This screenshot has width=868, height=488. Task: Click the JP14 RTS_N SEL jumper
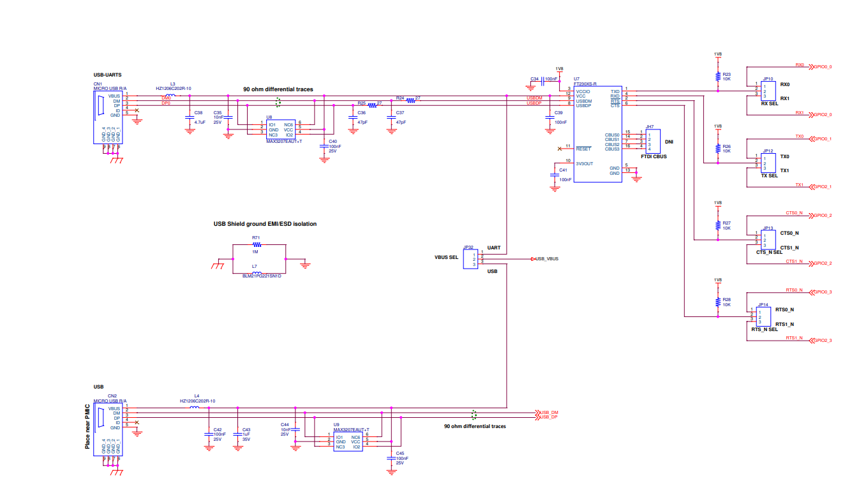(761, 316)
